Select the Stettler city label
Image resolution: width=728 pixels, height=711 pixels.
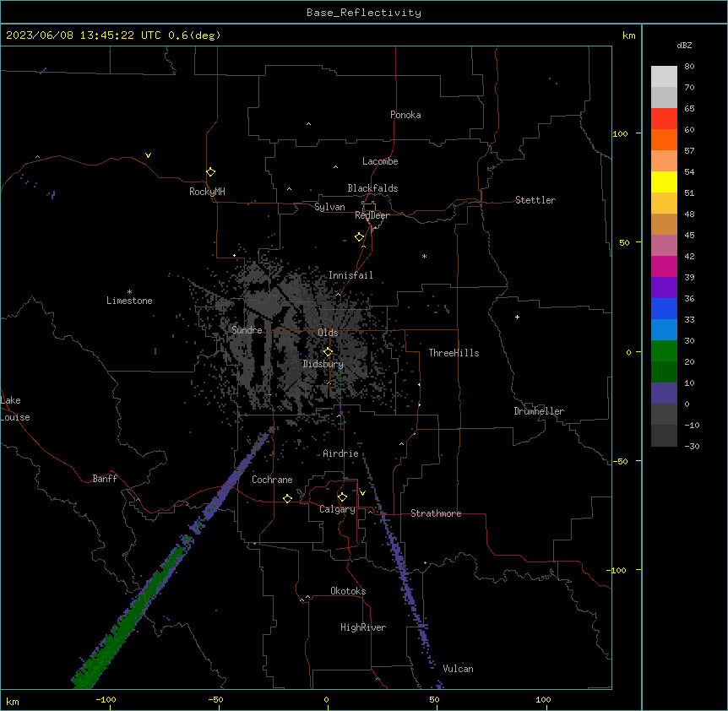coord(535,200)
